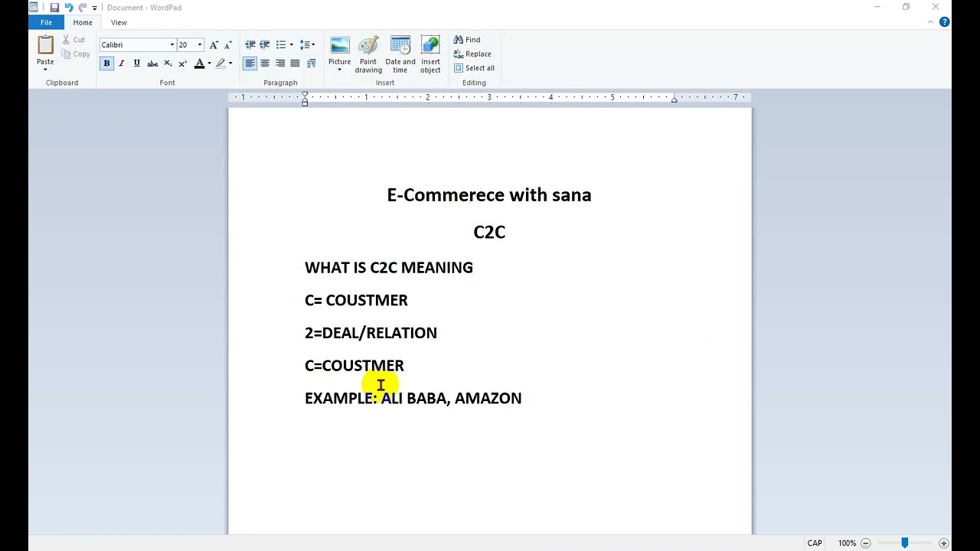Click Select all in Editing group
This screenshot has width=980, height=551.
coord(474,68)
